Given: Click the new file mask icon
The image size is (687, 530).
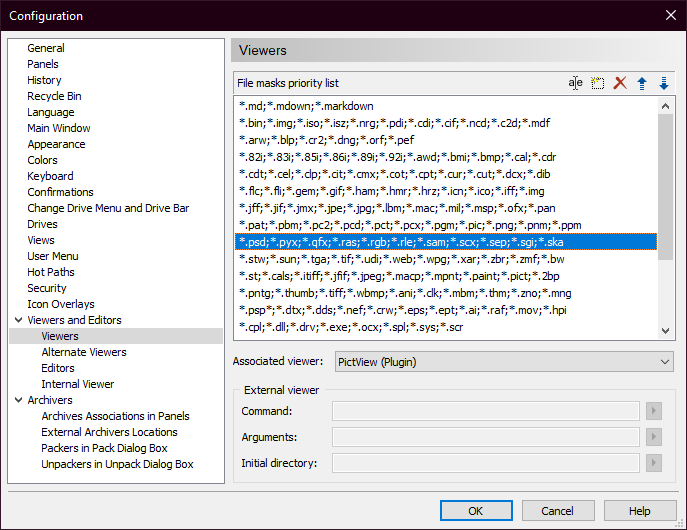Looking at the screenshot, I should click(598, 83).
